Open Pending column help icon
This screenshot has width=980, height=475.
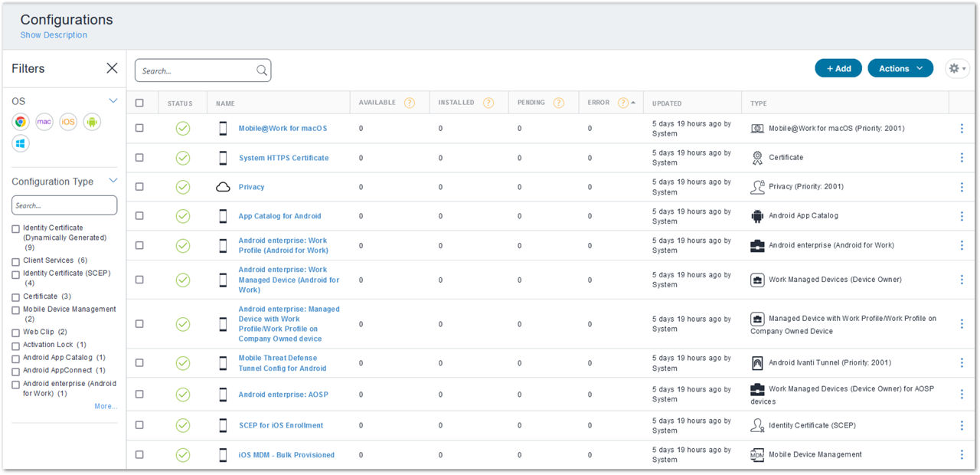[x=559, y=103]
